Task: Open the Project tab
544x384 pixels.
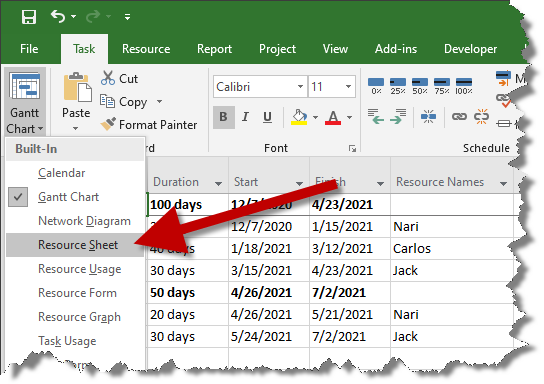Action: (277, 49)
